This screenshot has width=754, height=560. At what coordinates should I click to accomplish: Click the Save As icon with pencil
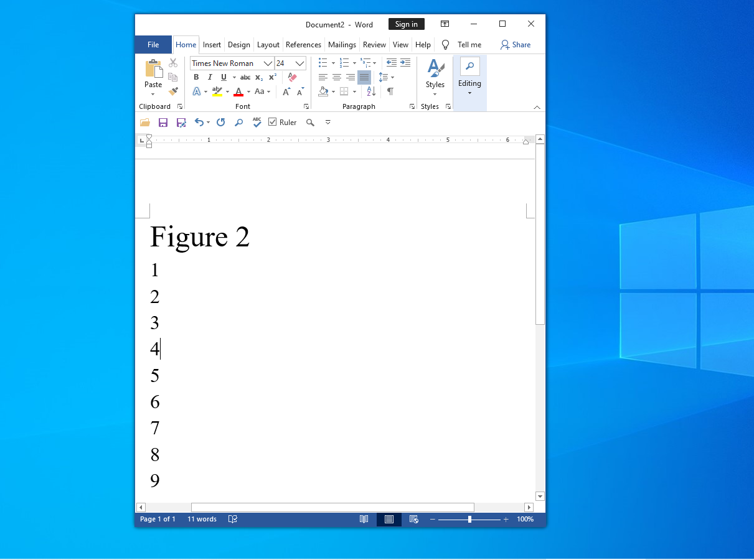coord(181,123)
